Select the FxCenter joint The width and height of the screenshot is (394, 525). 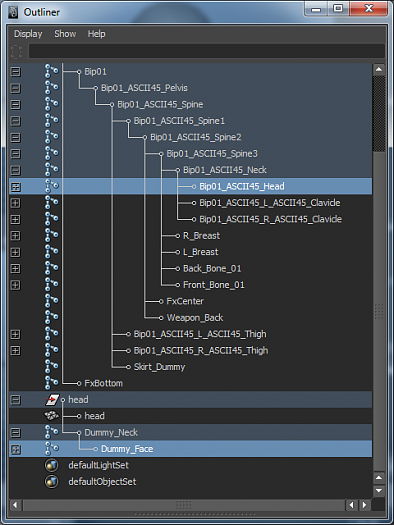(x=185, y=301)
